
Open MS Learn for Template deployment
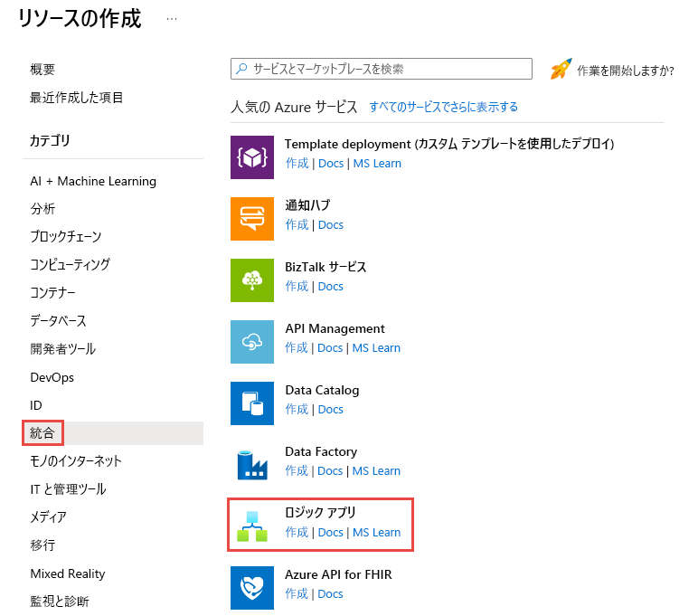click(377, 164)
